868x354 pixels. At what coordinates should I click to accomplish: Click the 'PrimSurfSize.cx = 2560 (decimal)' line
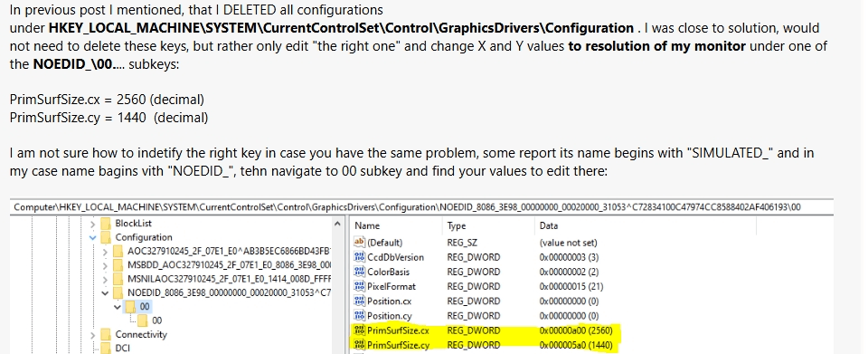107,100
